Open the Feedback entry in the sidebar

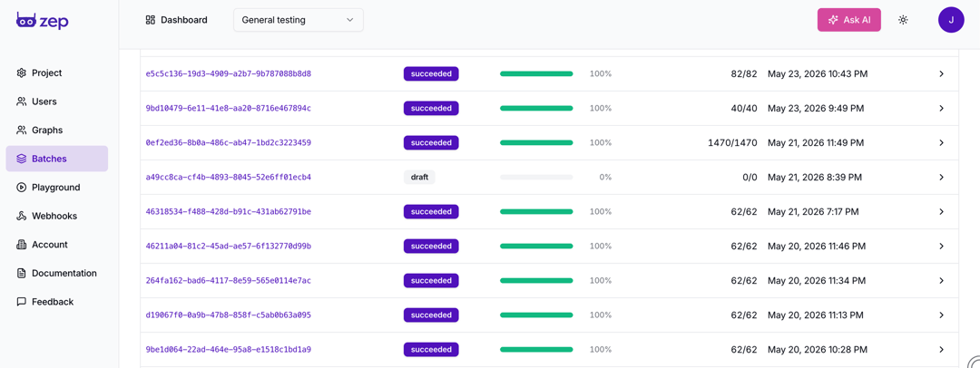coord(57,302)
